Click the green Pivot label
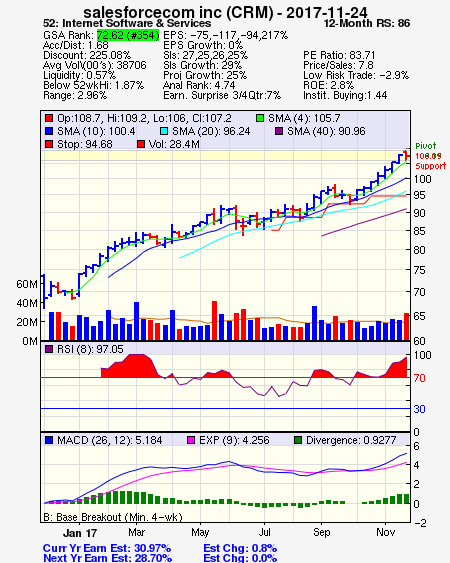 (426, 146)
